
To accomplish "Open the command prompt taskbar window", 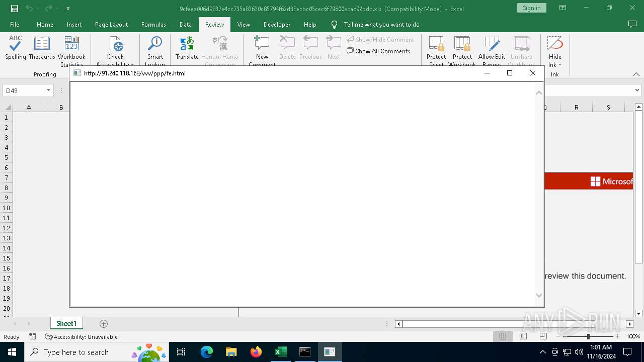I will (x=305, y=352).
